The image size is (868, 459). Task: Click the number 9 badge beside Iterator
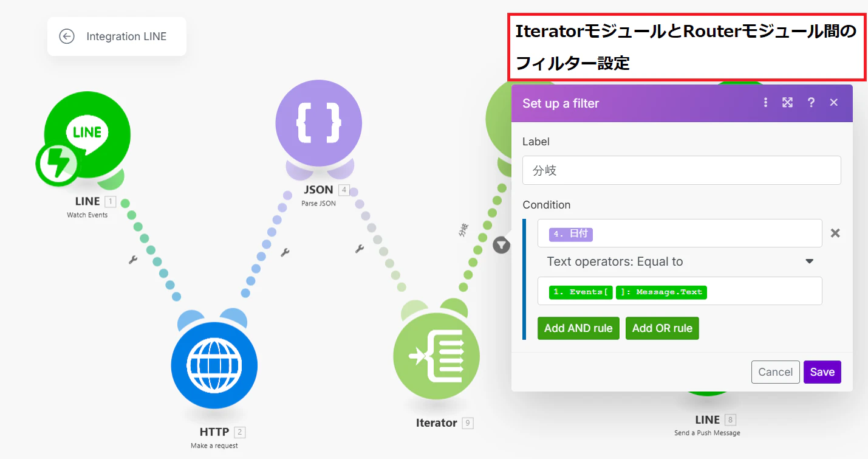click(x=467, y=423)
